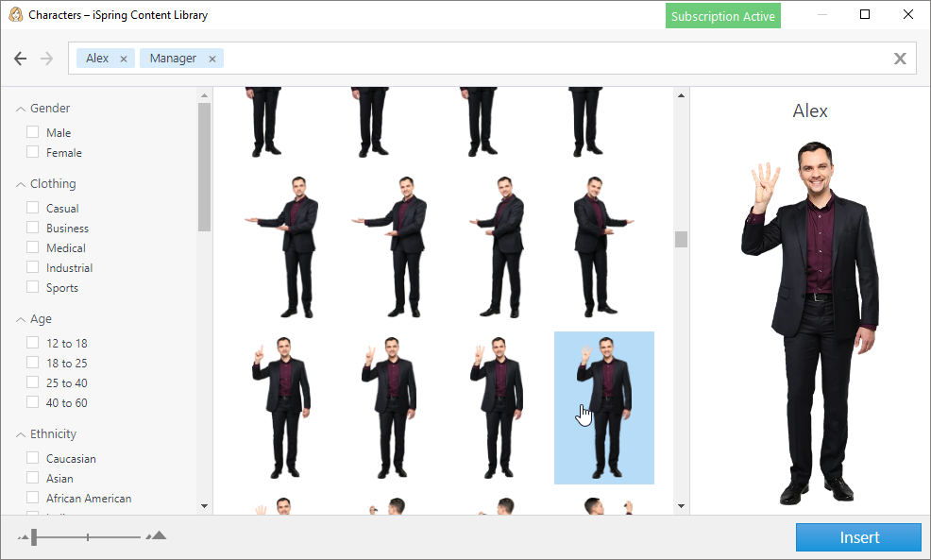This screenshot has height=560, width=931.
Task: Enable the Business clothing filter
Action: [32, 228]
